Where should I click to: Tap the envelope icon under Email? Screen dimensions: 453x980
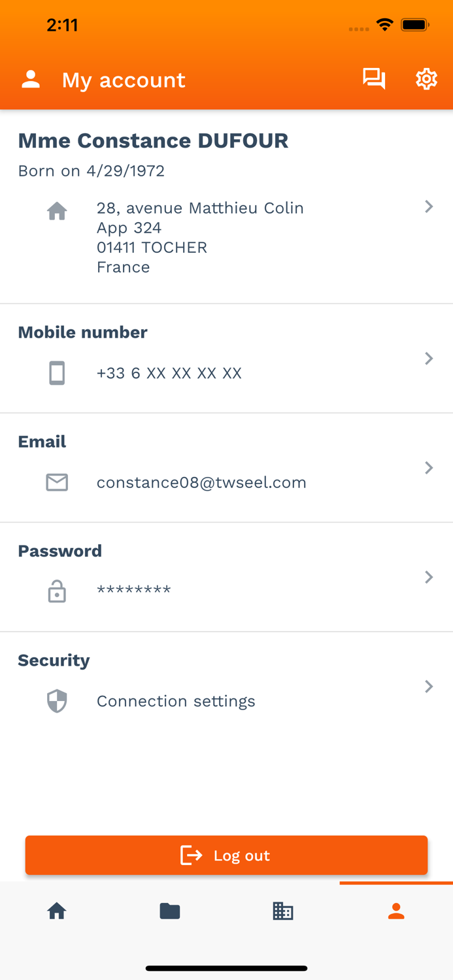pos(57,482)
